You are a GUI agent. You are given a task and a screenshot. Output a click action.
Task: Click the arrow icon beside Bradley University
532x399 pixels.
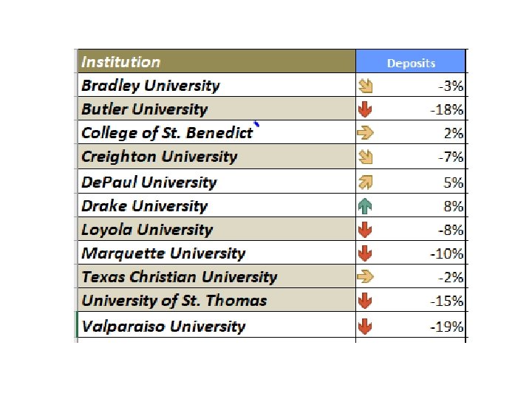pyautogui.click(x=365, y=85)
